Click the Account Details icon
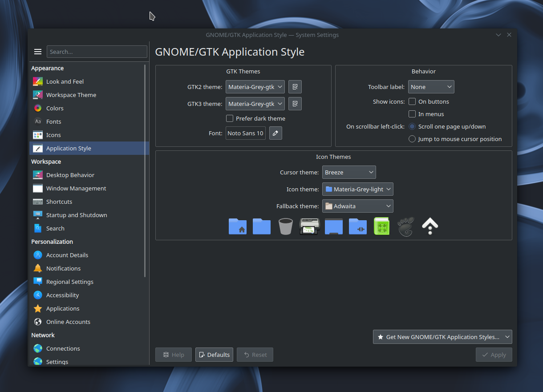This screenshot has width=543, height=392. 38,255
